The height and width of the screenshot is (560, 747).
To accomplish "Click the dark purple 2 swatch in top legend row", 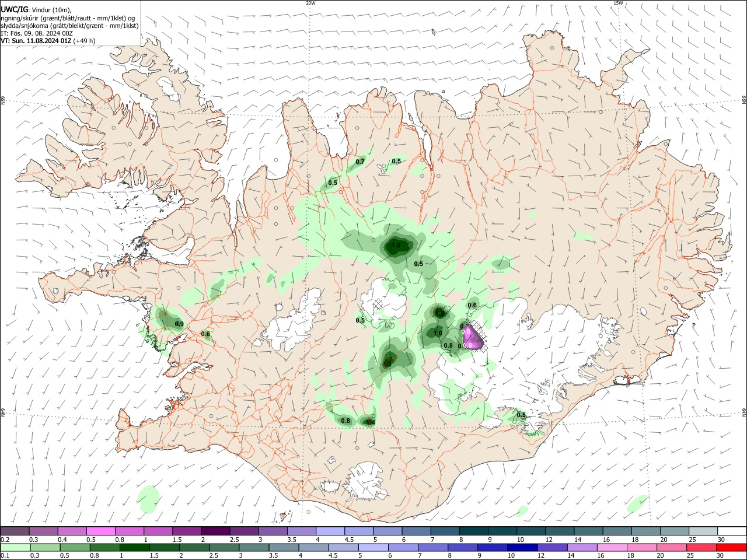I will point(216,531).
